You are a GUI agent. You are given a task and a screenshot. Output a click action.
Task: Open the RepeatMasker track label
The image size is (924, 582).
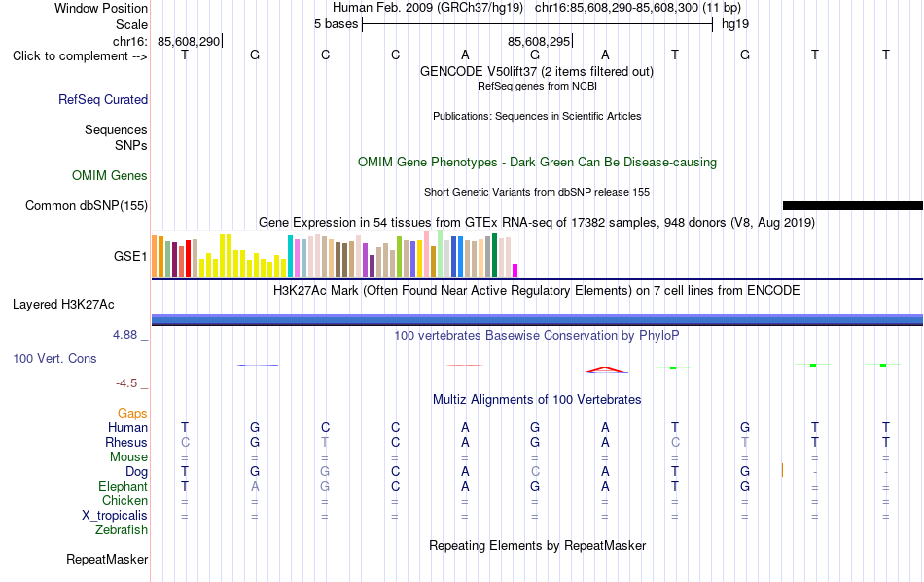tap(107, 559)
